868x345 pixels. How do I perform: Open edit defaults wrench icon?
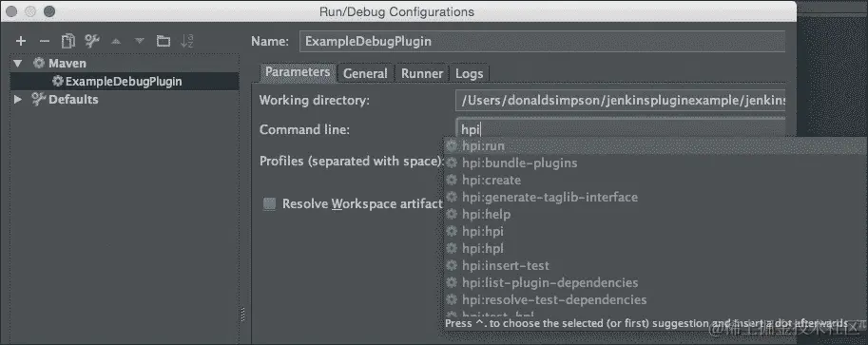click(91, 41)
